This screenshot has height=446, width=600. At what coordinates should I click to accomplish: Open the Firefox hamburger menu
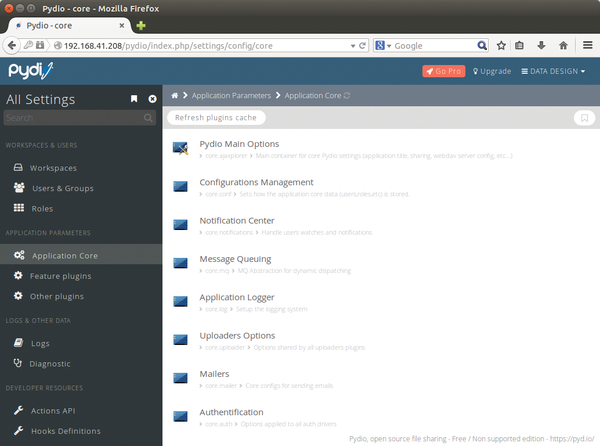click(x=588, y=45)
